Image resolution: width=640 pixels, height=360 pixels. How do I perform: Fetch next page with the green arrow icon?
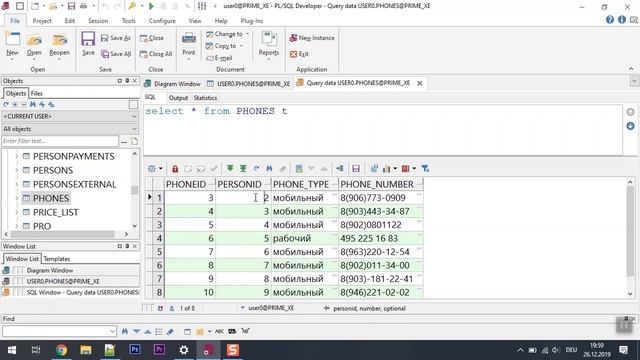[x=230, y=169]
